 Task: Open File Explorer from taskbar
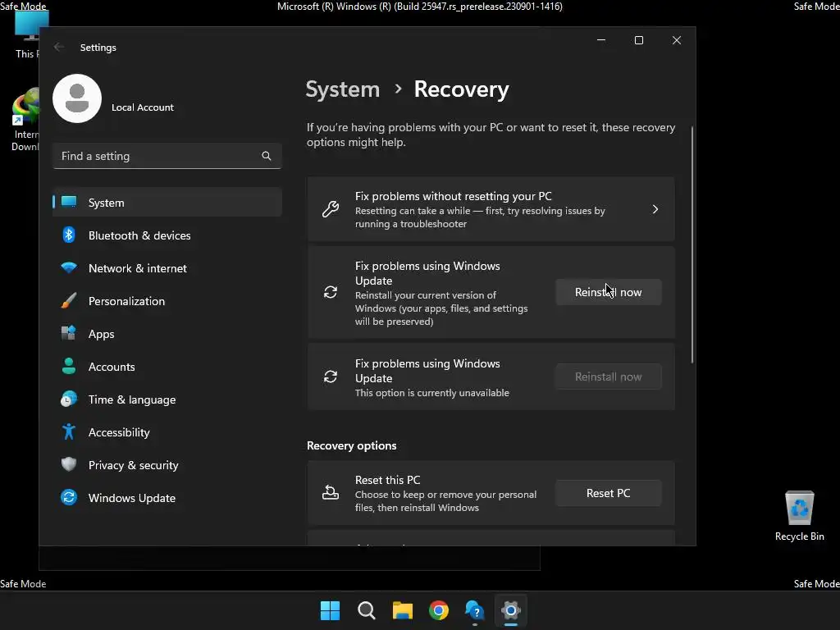click(402, 610)
